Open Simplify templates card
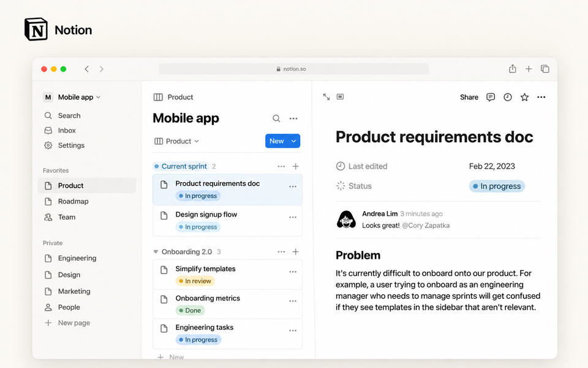Image resolution: width=588 pixels, height=368 pixels. [x=227, y=275]
